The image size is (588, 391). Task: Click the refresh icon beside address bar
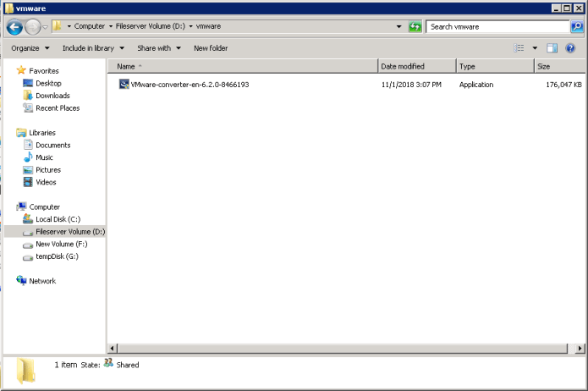pos(415,26)
